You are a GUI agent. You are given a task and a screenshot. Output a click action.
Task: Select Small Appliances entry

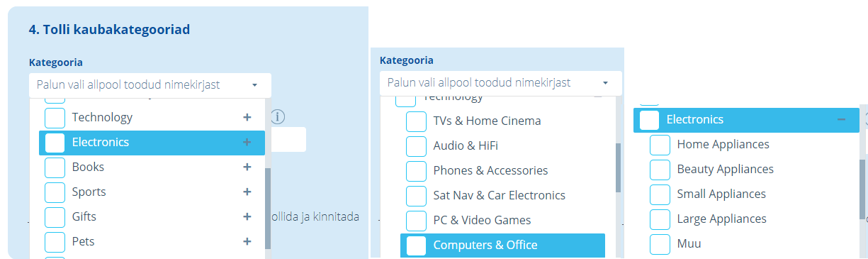pos(721,194)
